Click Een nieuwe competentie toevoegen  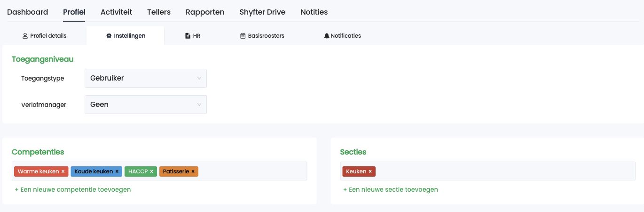73,189
